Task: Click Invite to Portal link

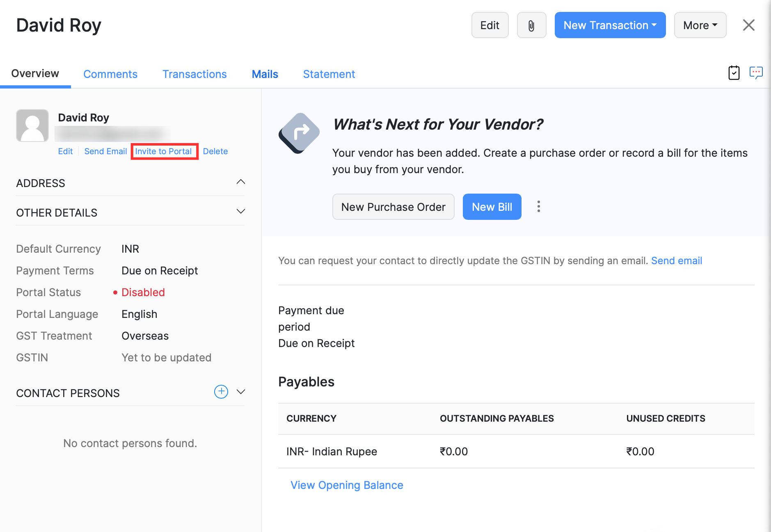Action: (163, 151)
